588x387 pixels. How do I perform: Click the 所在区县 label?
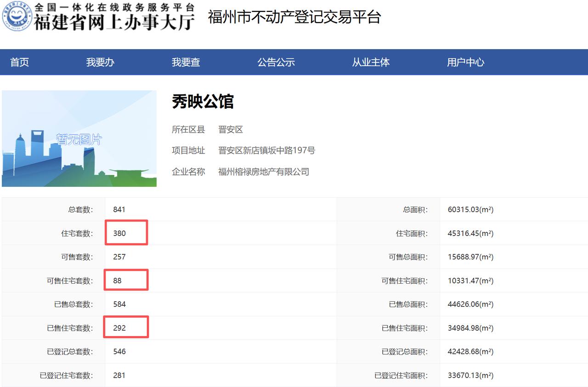(x=188, y=129)
